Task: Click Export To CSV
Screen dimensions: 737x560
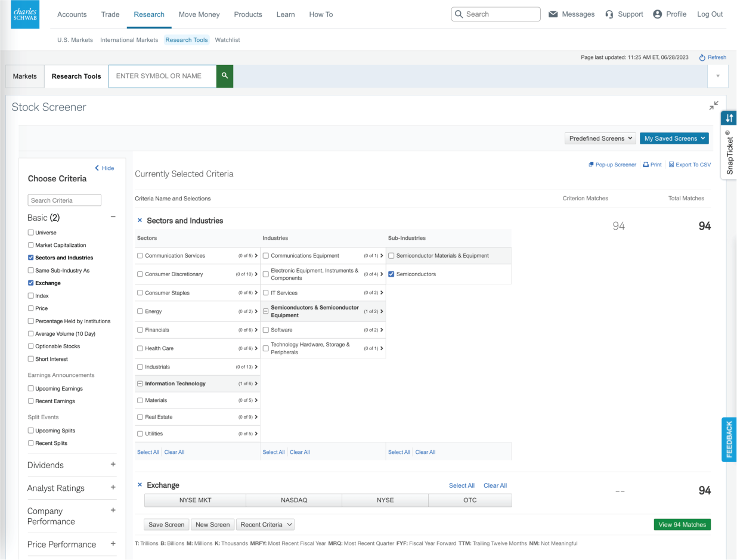Action: [x=690, y=165]
